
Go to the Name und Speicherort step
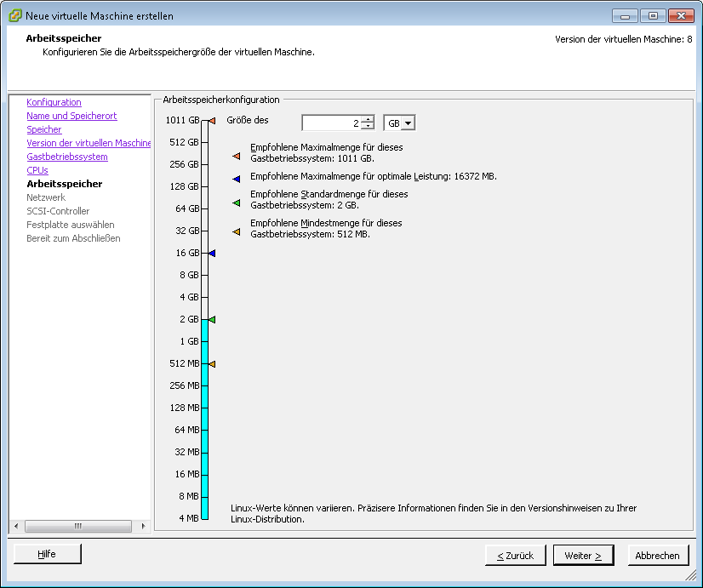[71, 116]
